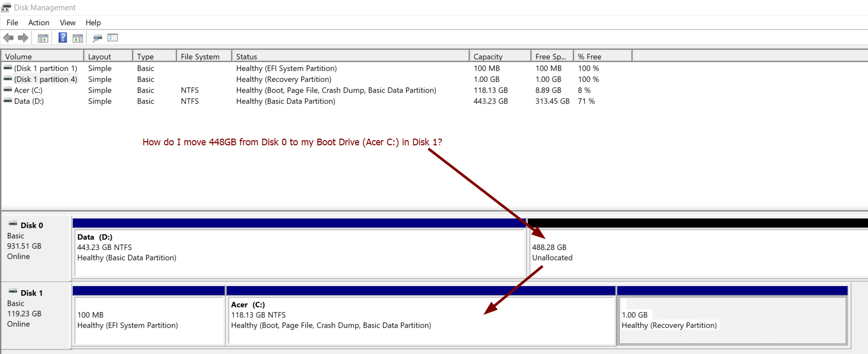Open Help via the blue question-mark icon
The image size is (868, 354).
point(62,38)
